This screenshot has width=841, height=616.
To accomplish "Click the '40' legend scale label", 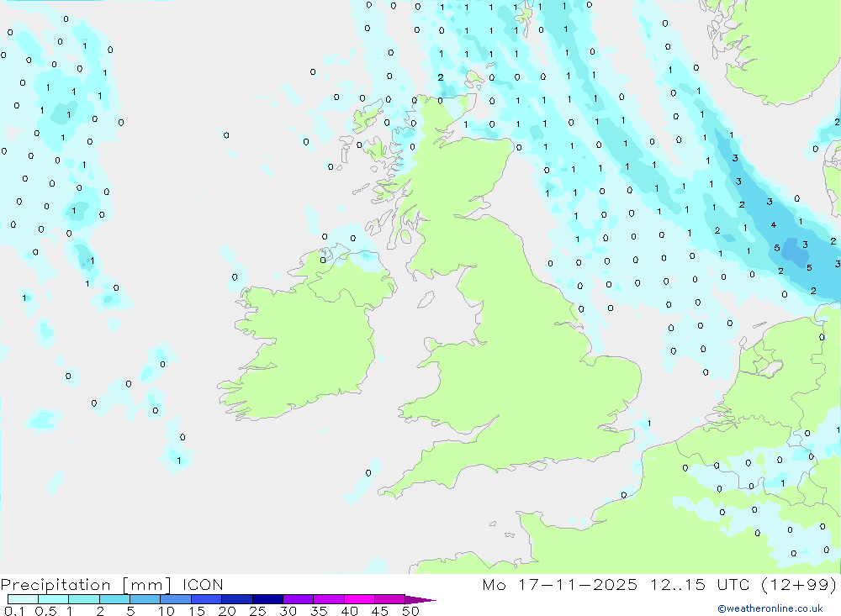I will 349,611.
